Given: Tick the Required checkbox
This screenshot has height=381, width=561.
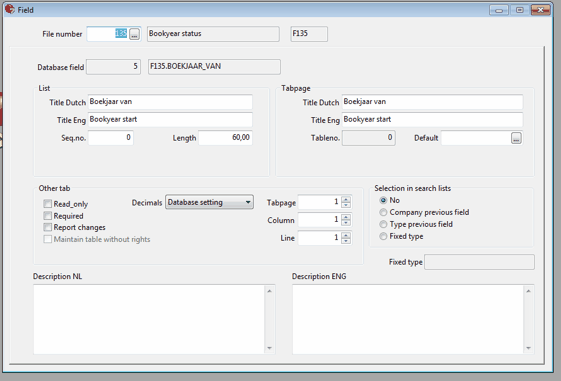Looking at the screenshot, I should pos(48,216).
